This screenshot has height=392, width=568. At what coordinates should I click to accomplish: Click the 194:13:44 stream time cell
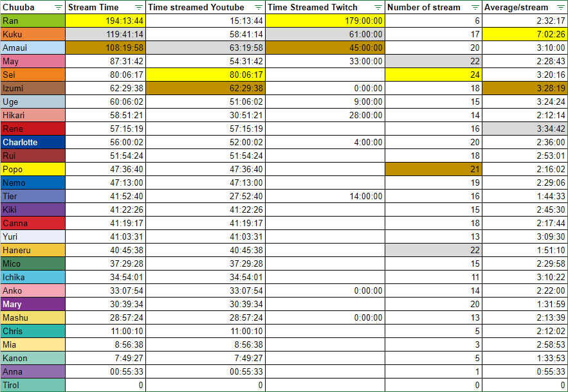pyautogui.click(x=105, y=21)
